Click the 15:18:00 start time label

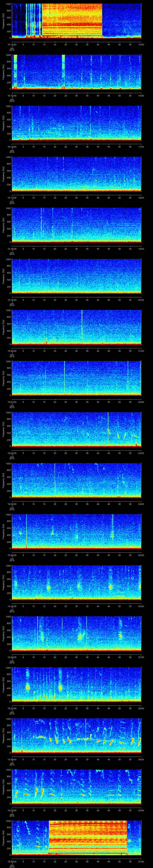tap(12, 249)
